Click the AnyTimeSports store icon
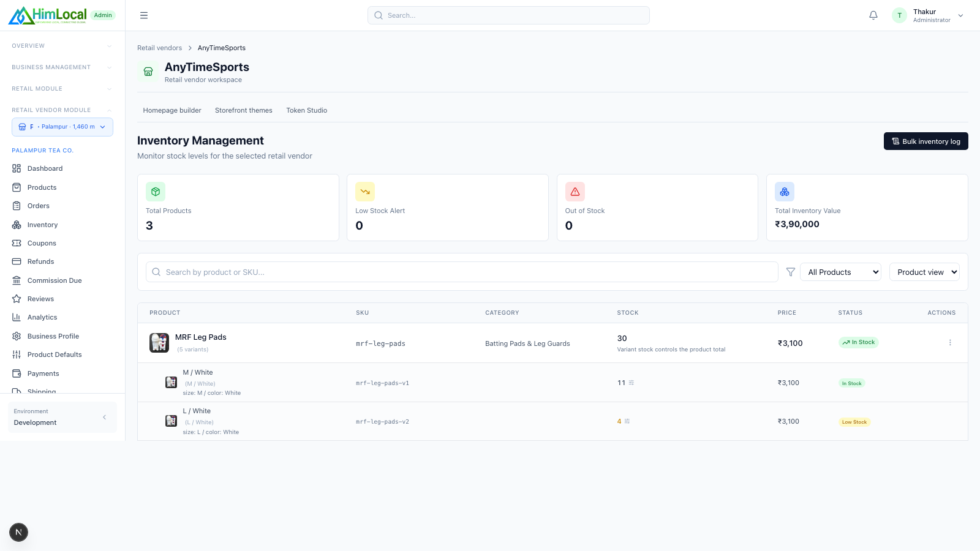 148,72
